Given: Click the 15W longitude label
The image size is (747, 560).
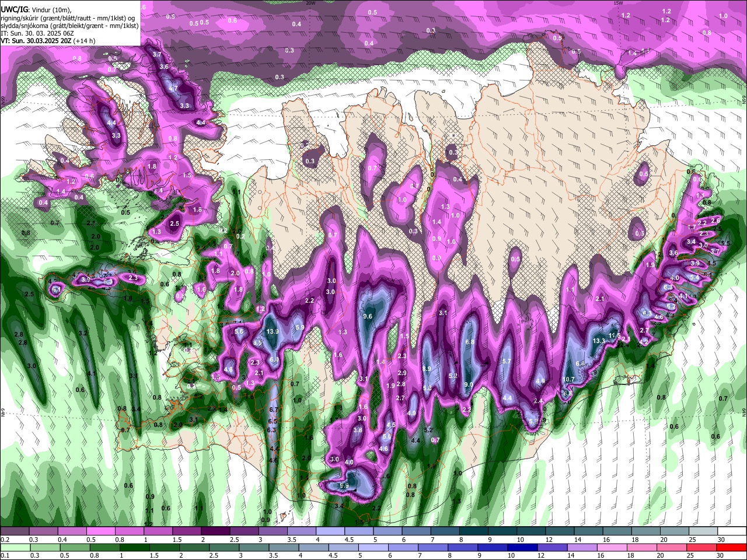Looking at the screenshot, I should click(619, 3).
